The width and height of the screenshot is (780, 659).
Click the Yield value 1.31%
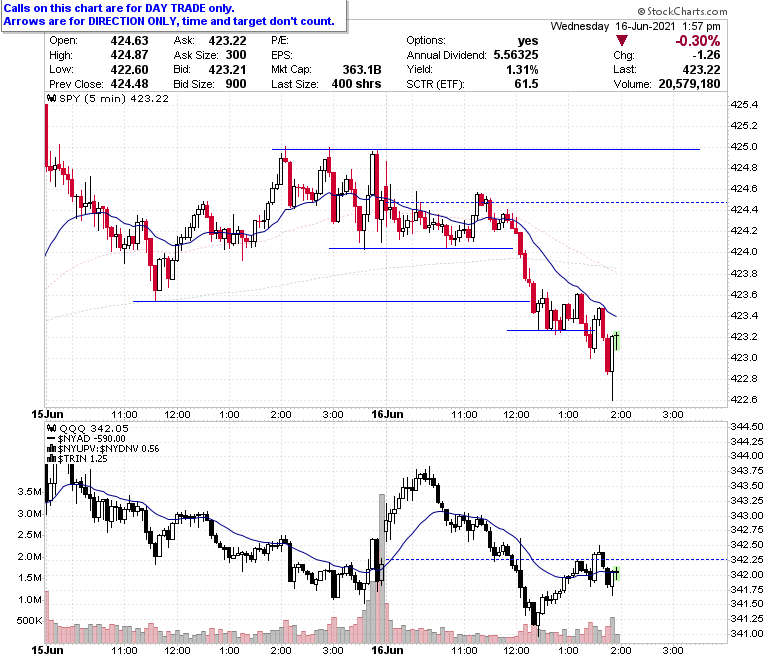(x=522, y=69)
